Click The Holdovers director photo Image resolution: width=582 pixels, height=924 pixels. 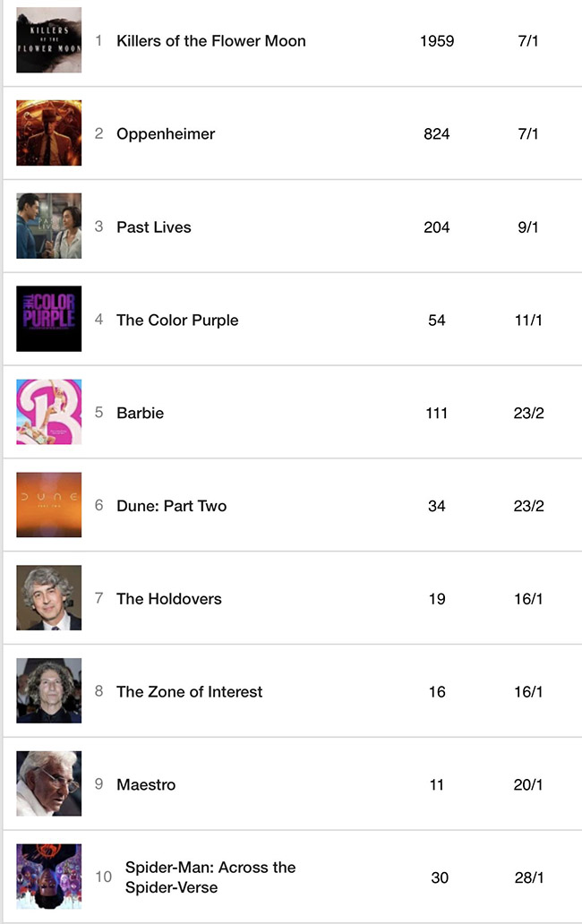tap(48, 598)
